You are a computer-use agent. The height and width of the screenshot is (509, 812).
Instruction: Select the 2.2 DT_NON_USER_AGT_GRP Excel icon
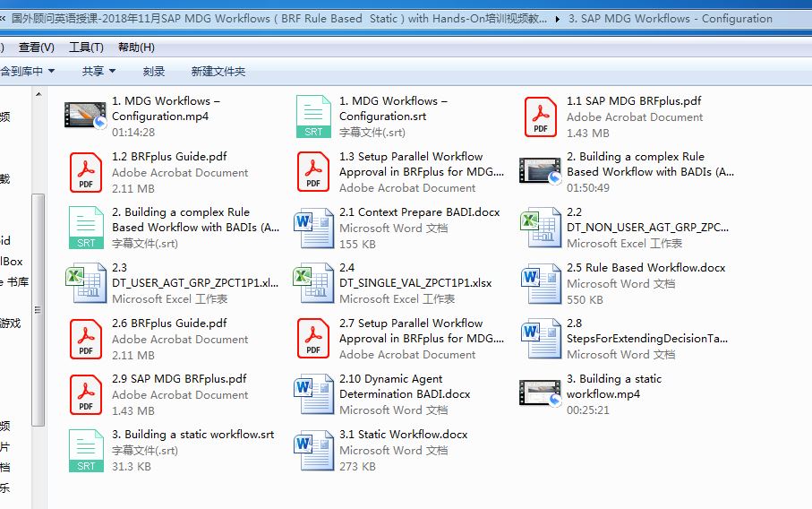541,228
